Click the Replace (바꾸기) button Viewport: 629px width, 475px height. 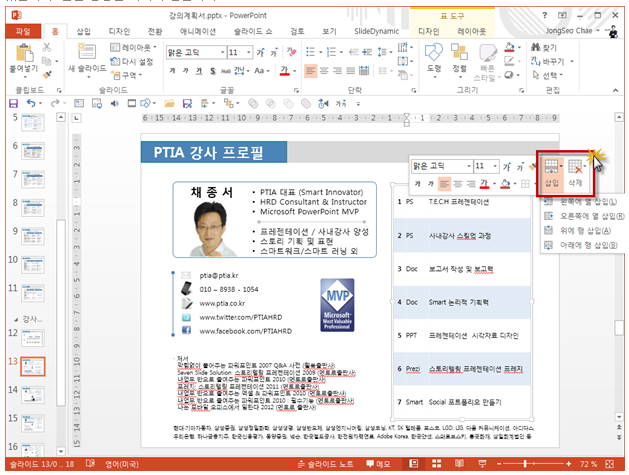click(548, 61)
